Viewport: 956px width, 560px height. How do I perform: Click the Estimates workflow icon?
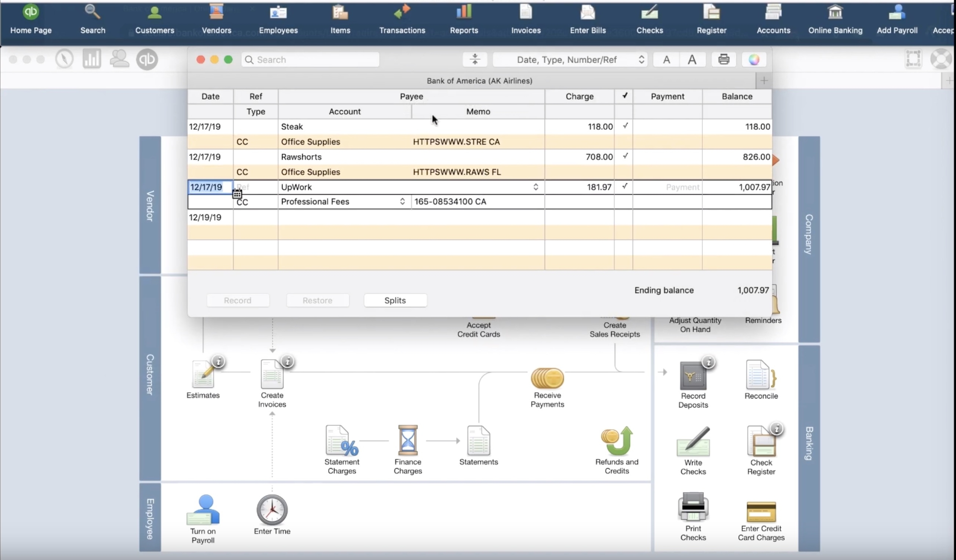point(203,374)
